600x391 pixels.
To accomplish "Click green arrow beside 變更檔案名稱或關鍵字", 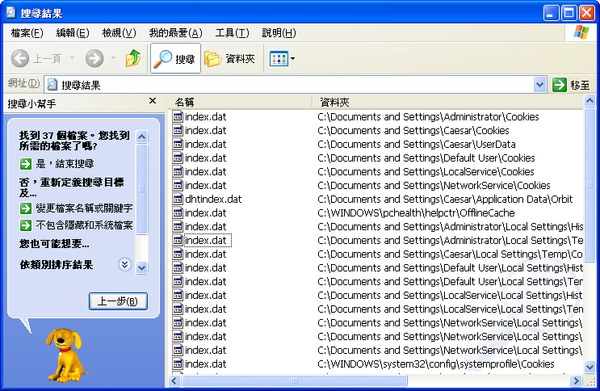I will click(25, 208).
